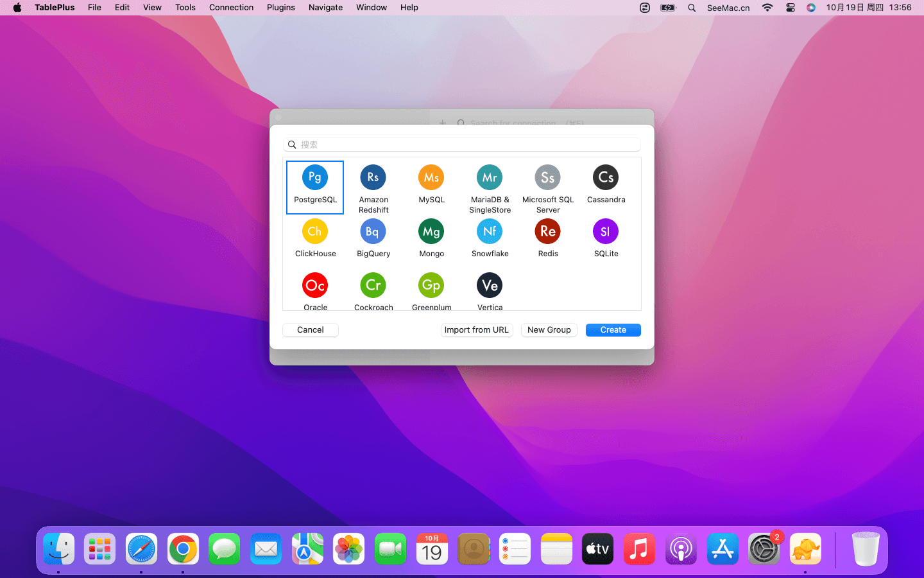The height and width of the screenshot is (578, 924).
Task: Open Messages from the Dock
Action: pyautogui.click(x=224, y=549)
